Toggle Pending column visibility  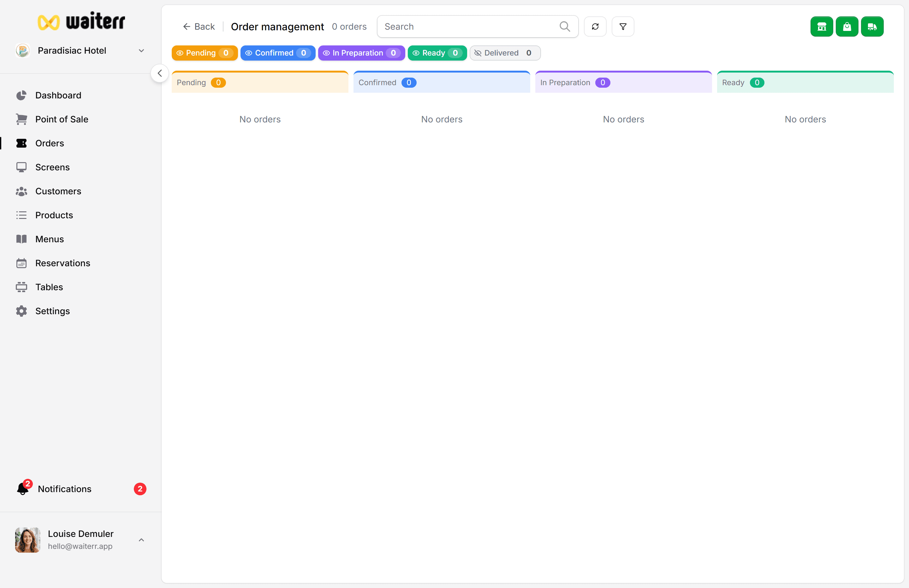pos(204,53)
